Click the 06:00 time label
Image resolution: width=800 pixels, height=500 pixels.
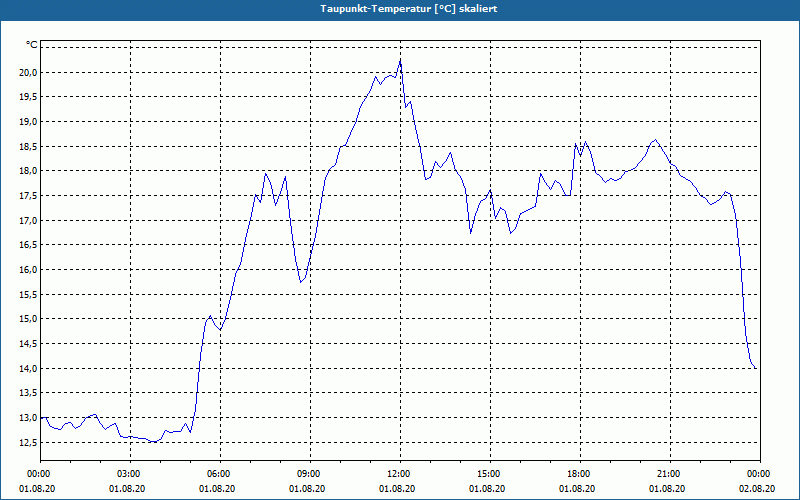click(x=220, y=474)
